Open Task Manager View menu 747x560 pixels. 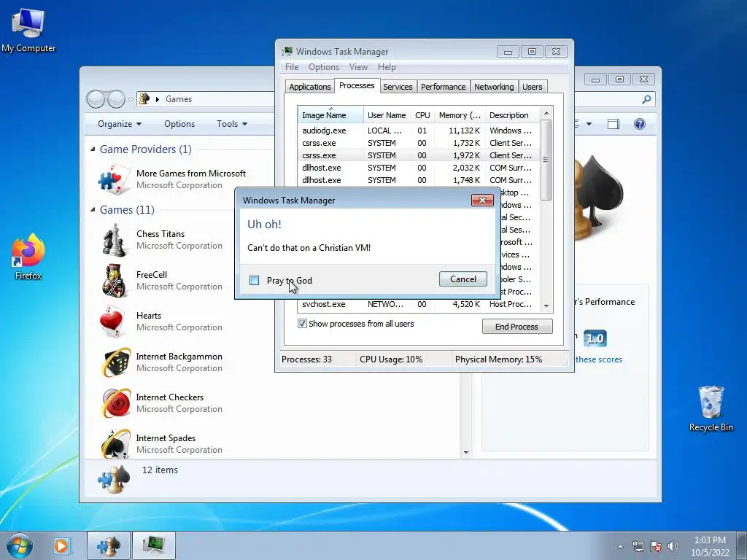click(358, 67)
